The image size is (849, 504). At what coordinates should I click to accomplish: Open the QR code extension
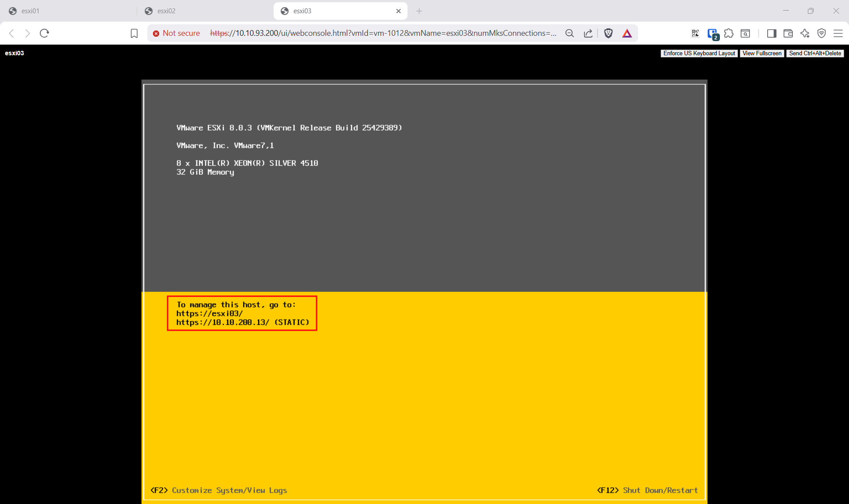coord(695,33)
